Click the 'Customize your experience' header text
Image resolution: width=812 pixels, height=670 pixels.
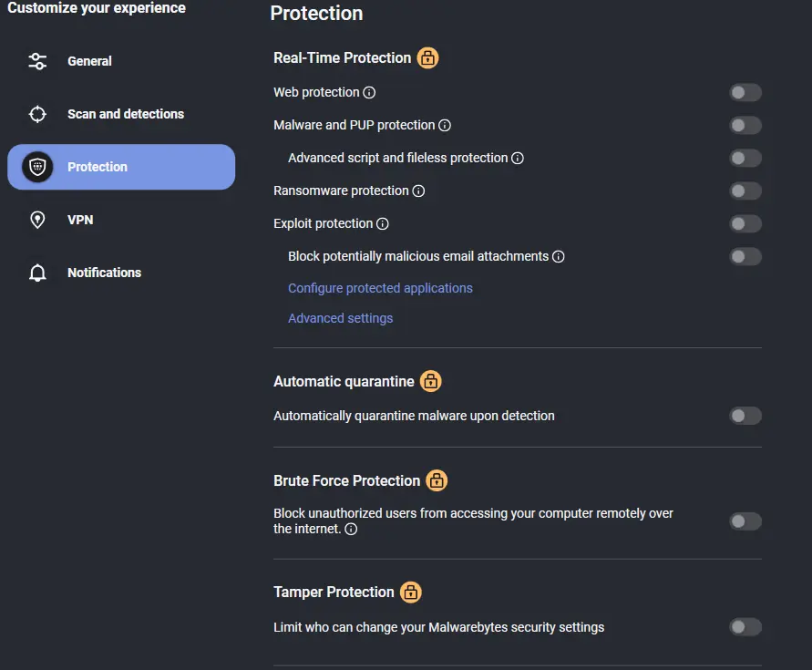(97, 8)
